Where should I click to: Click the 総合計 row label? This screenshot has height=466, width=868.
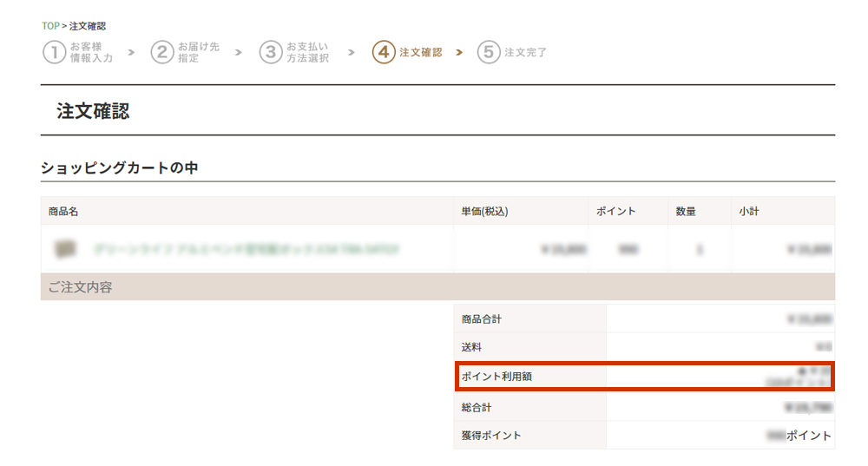[x=477, y=407]
